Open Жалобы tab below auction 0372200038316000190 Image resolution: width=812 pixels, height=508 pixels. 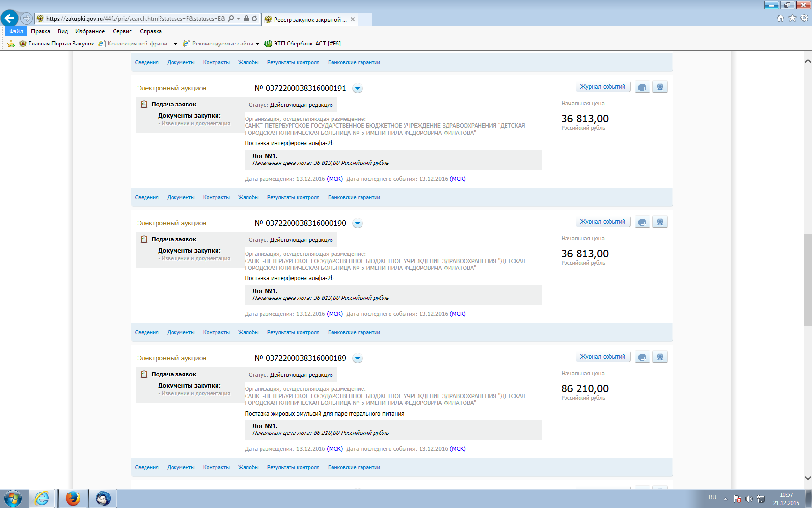point(248,332)
